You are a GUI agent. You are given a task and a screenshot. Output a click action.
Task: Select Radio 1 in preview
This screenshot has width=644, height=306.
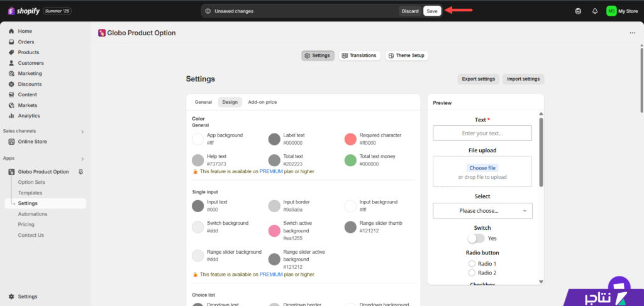(472, 264)
